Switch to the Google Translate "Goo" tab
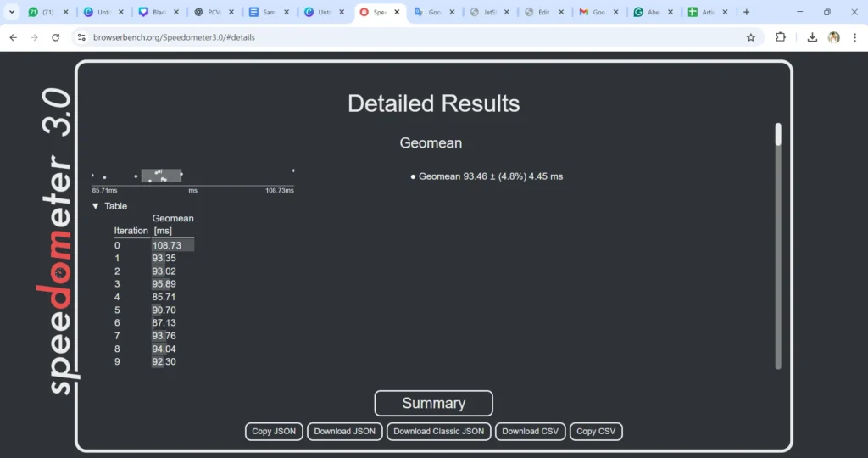 pyautogui.click(x=435, y=12)
